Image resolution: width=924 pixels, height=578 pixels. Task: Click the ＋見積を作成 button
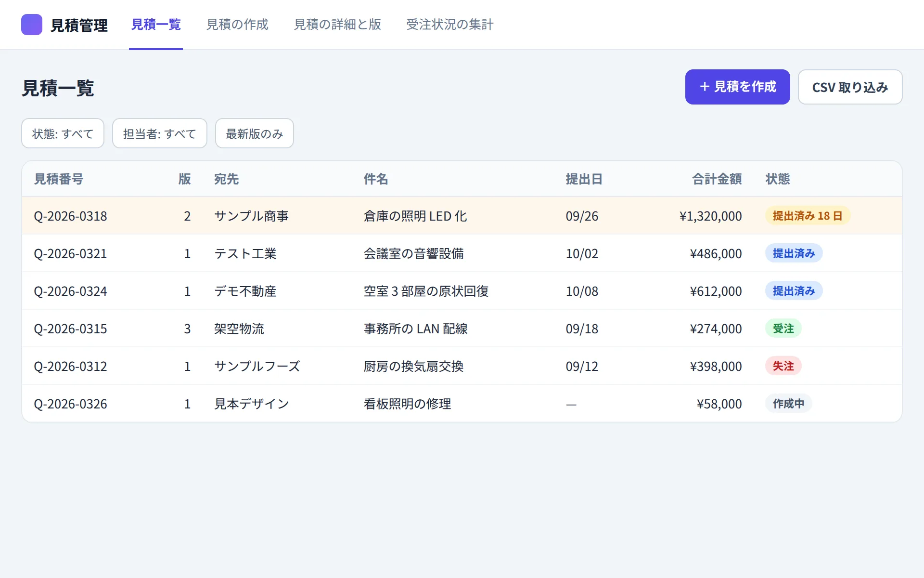pos(737,87)
